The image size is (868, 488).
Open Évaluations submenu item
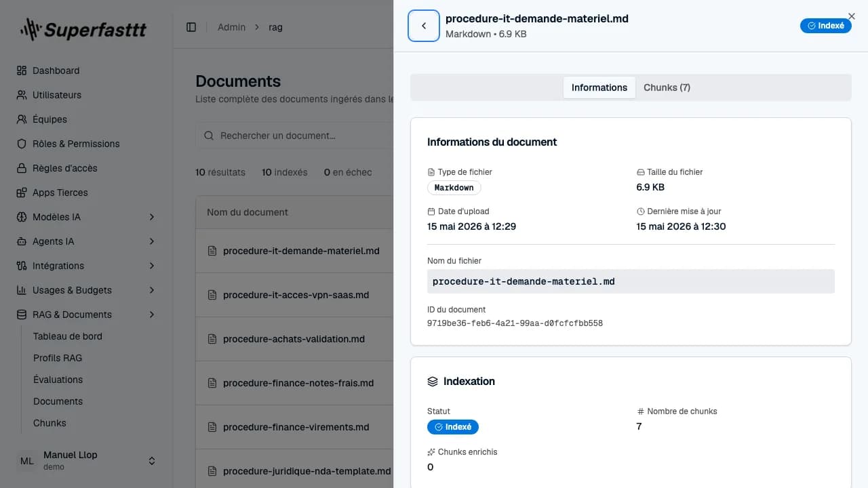click(x=58, y=380)
